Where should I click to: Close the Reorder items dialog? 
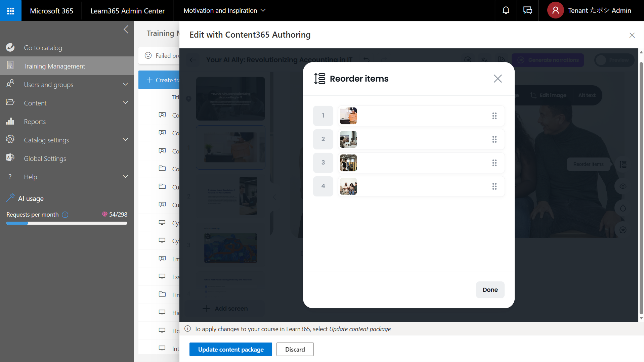pyautogui.click(x=498, y=79)
